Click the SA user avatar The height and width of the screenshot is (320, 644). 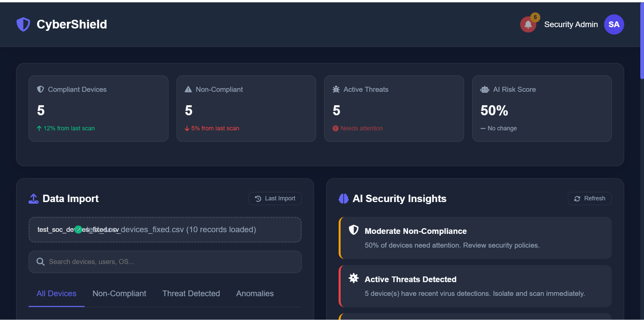[x=614, y=24]
